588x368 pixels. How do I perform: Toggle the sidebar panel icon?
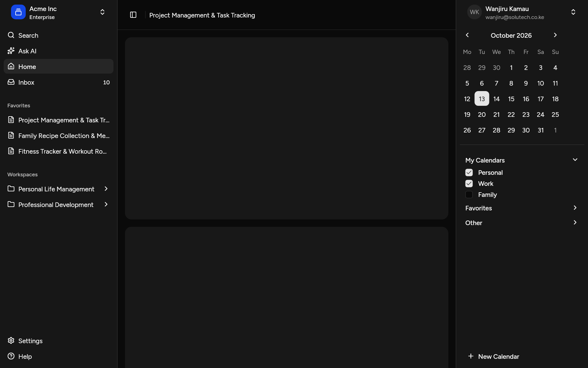click(x=133, y=15)
